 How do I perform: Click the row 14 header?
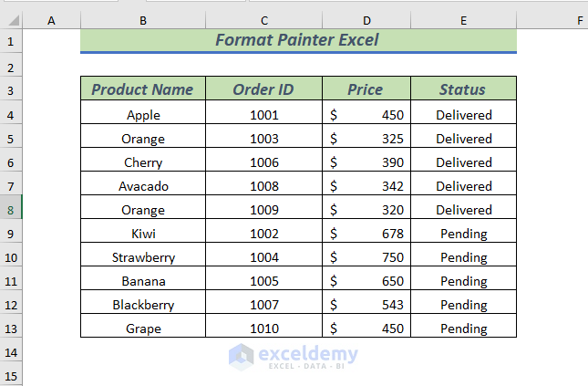(x=11, y=351)
